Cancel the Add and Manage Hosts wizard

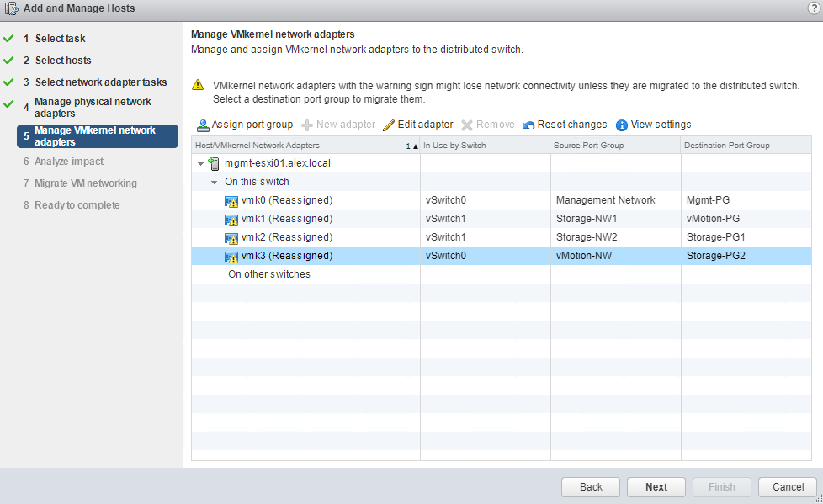(788, 487)
